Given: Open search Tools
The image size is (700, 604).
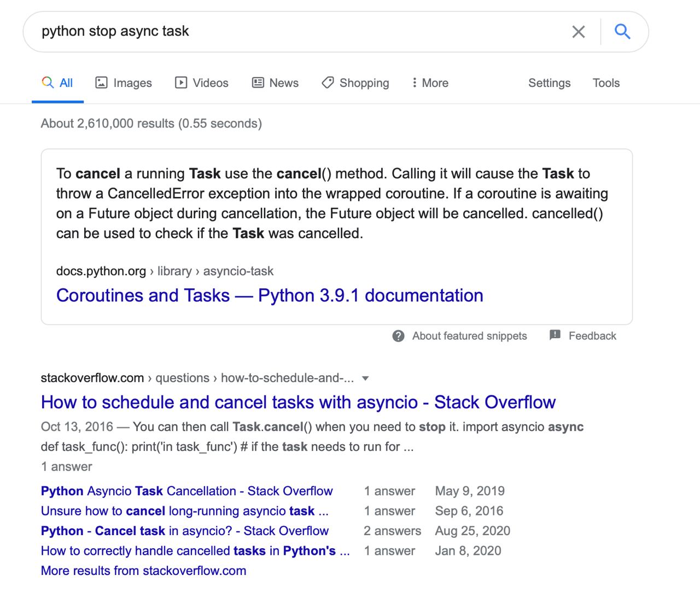Looking at the screenshot, I should pos(606,83).
